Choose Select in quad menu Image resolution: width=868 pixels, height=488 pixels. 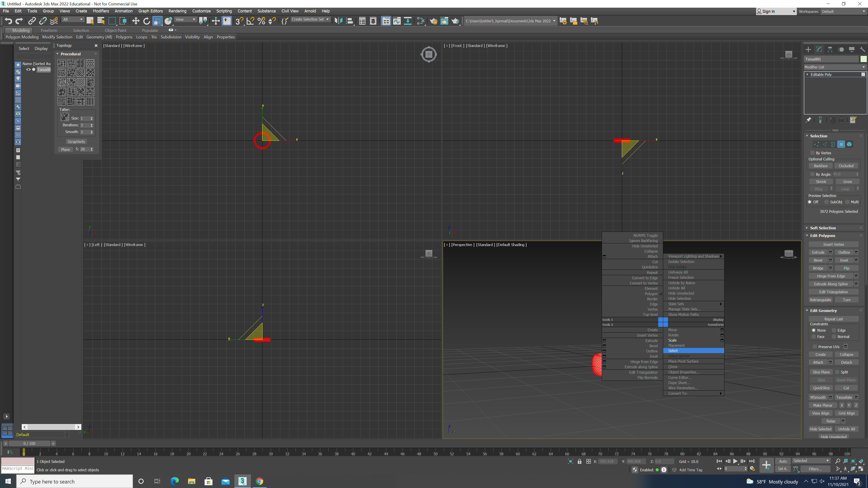coord(693,351)
